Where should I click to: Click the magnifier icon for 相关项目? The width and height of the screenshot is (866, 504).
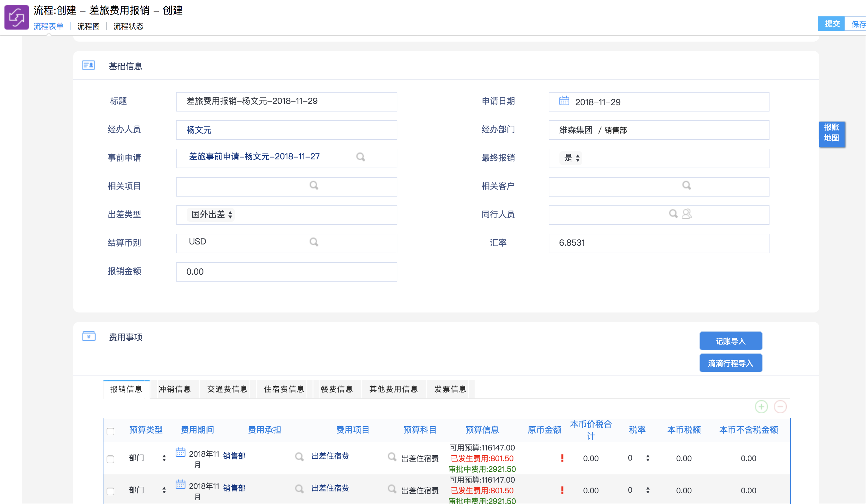tap(314, 186)
